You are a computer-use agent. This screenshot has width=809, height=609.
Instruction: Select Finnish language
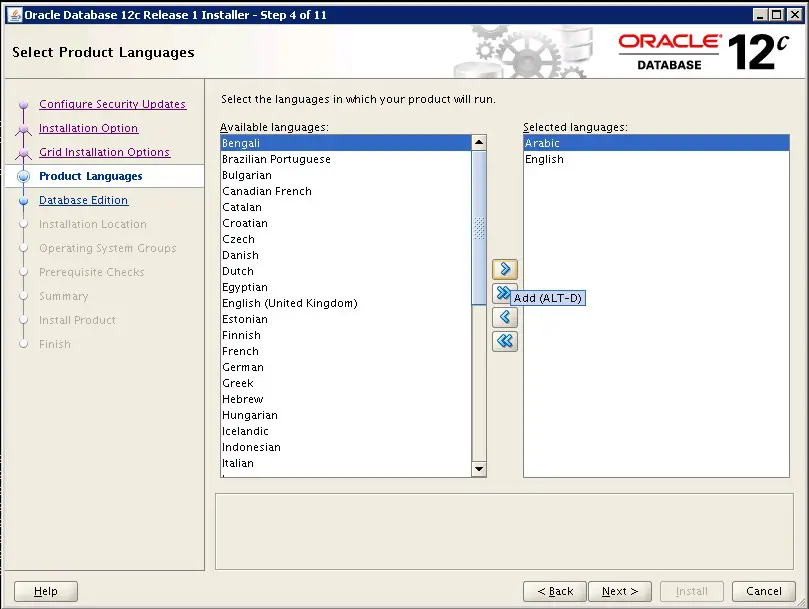[x=346, y=335]
